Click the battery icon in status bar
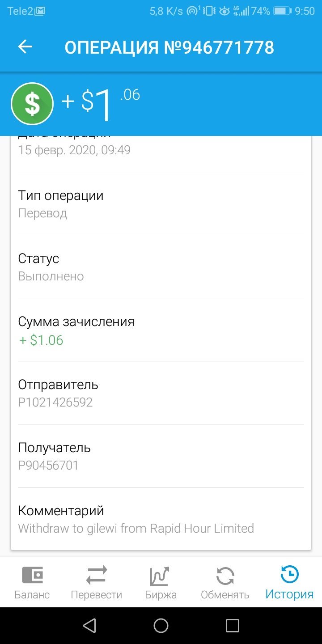Screen dimensions: 322x644 (282, 11)
